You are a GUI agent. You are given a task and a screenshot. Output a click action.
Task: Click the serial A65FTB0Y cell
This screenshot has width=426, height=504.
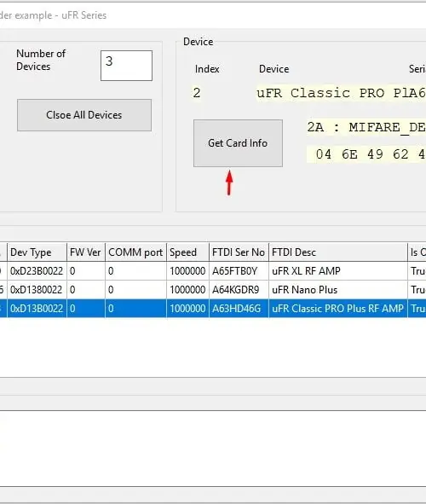point(239,271)
